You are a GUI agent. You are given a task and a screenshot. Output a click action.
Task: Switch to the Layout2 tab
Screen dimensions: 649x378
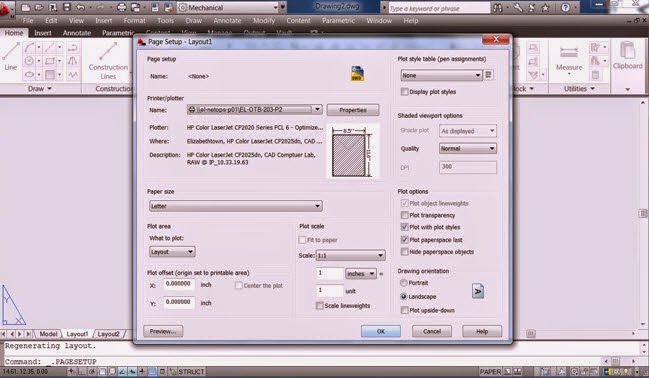coord(109,334)
